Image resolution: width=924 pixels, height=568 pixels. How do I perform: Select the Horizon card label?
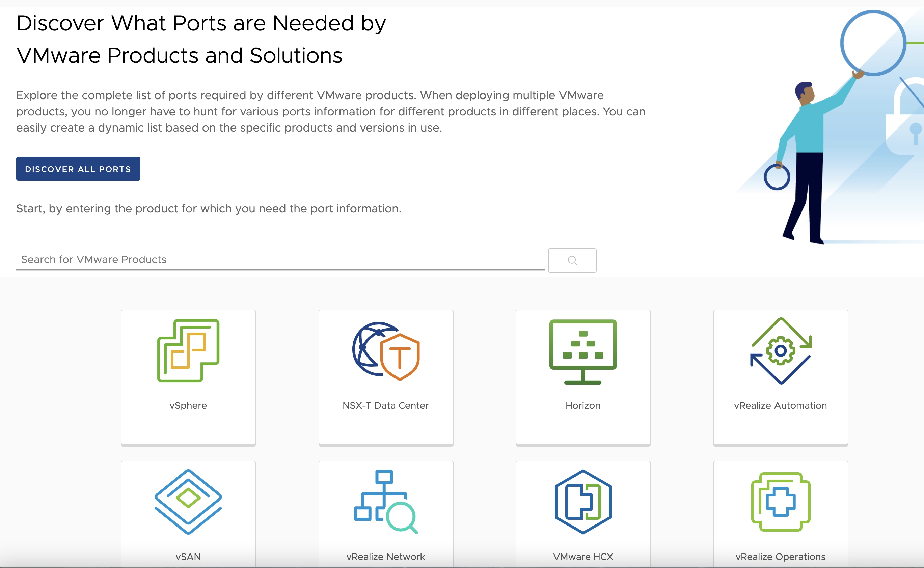click(583, 405)
